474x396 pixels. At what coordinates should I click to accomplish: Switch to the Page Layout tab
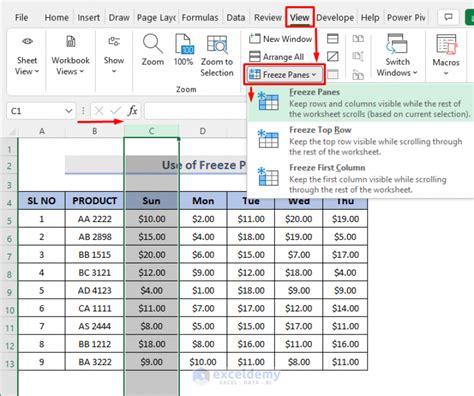[x=156, y=17]
